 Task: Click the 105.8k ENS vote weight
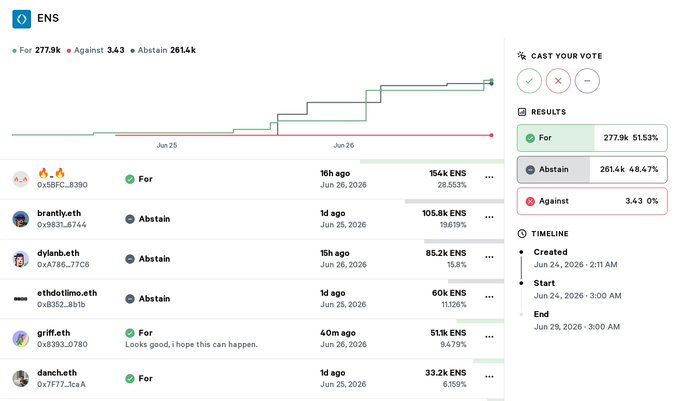pyautogui.click(x=444, y=213)
